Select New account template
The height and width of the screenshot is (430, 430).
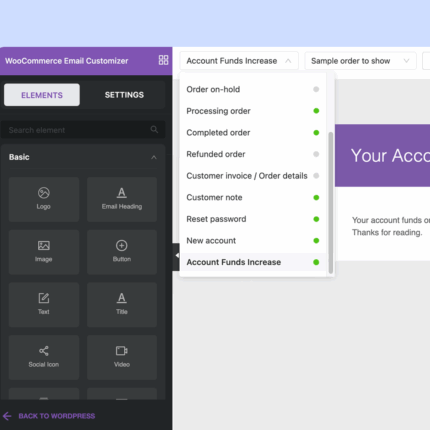pyautogui.click(x=253, y=241)
